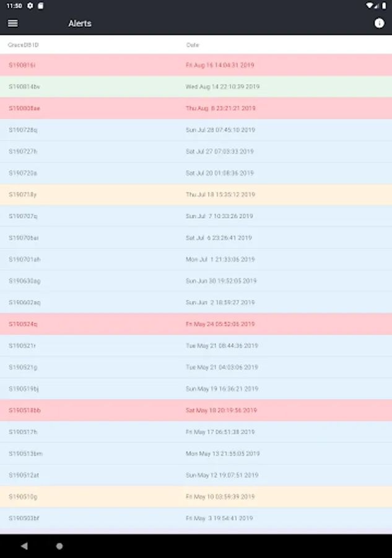This screenshot has width=392, height=558.
Task: Open the red S190524q alert
Action: click(196, 324)
